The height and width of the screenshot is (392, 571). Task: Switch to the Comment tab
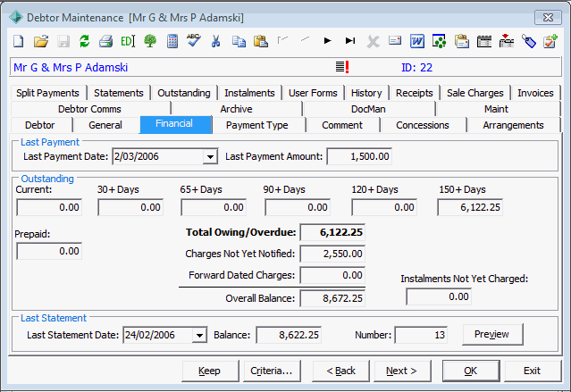coord(342,125)
